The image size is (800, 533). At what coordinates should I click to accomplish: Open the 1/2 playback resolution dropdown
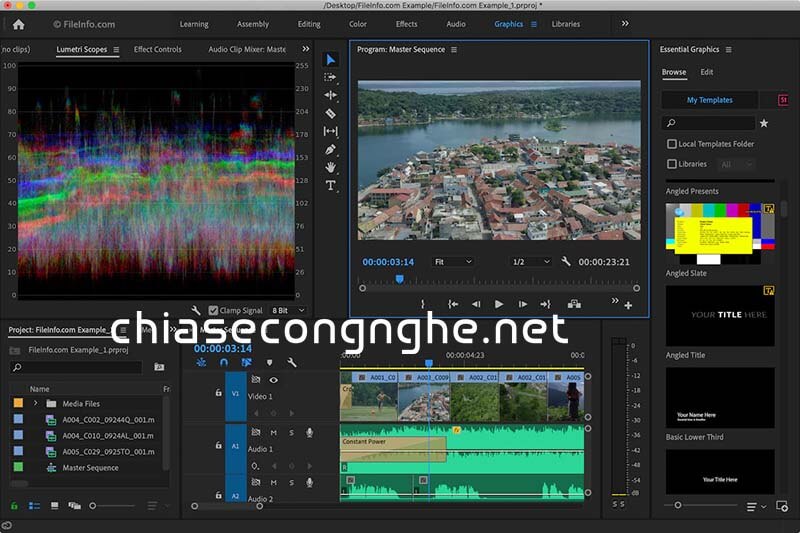(530, 262)
